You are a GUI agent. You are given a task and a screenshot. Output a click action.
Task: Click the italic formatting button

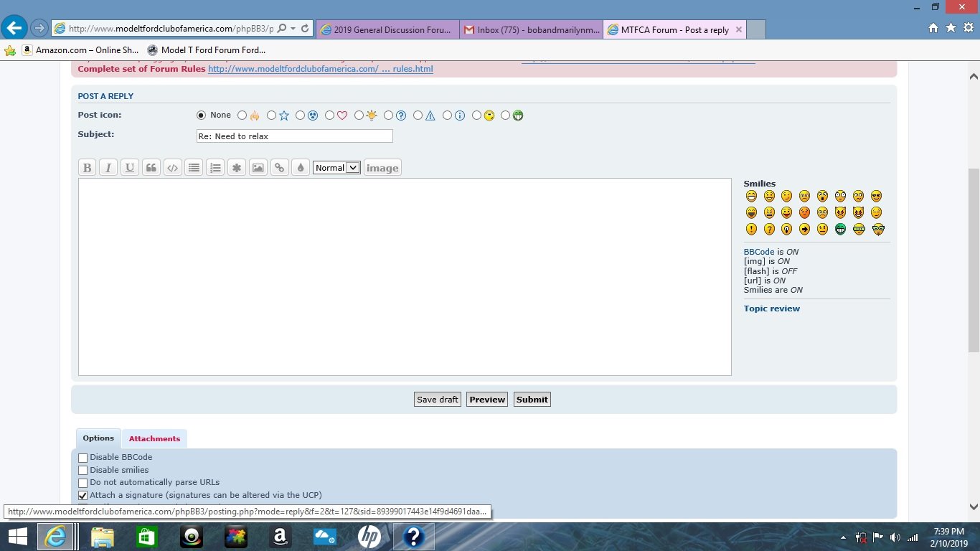(x=108, y=168)
